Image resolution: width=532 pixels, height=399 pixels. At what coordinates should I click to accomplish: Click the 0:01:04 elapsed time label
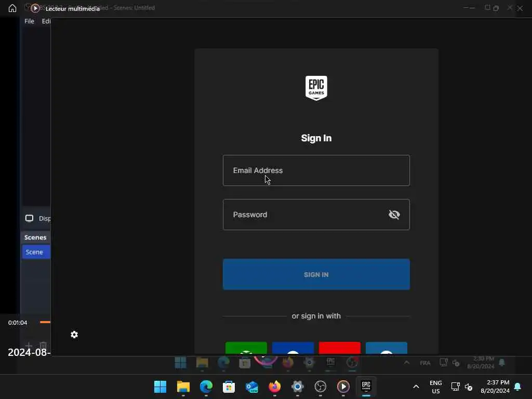click(18, 323)
